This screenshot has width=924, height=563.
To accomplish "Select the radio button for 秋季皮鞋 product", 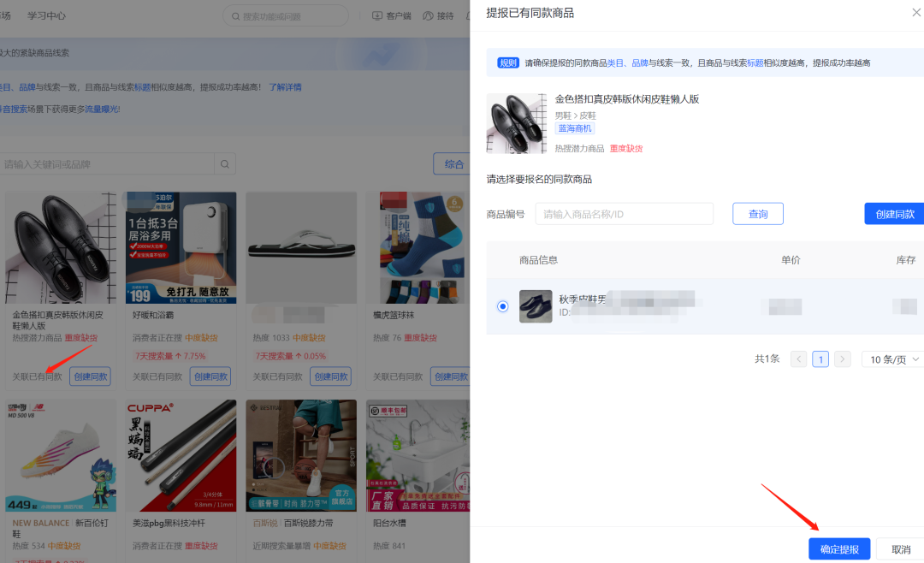I will click(502, 306).
